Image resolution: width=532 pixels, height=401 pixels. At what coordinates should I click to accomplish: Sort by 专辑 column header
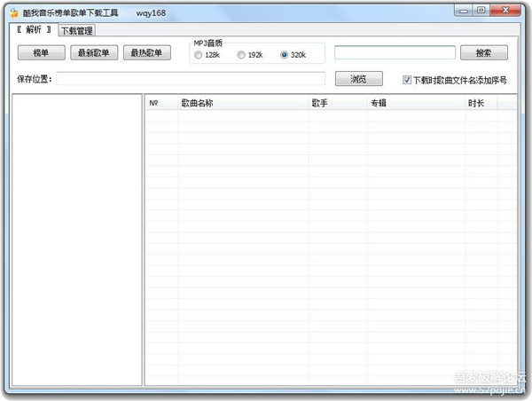(x=417, y=103)
